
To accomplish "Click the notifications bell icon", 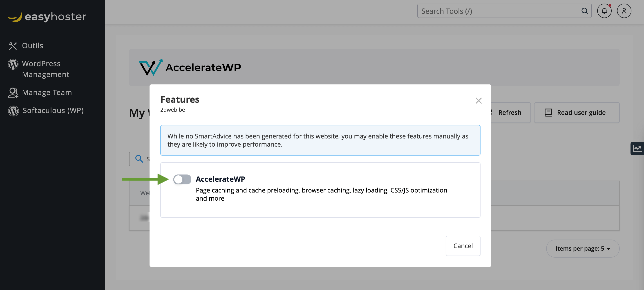I will [604, 11].
